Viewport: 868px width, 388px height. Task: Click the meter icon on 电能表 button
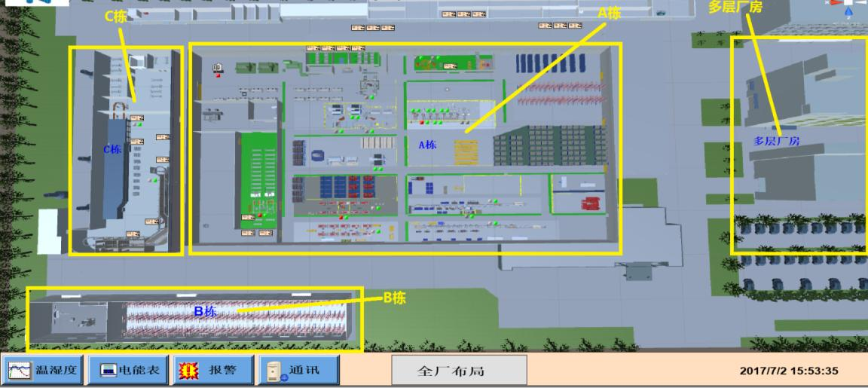click(105, 371)
